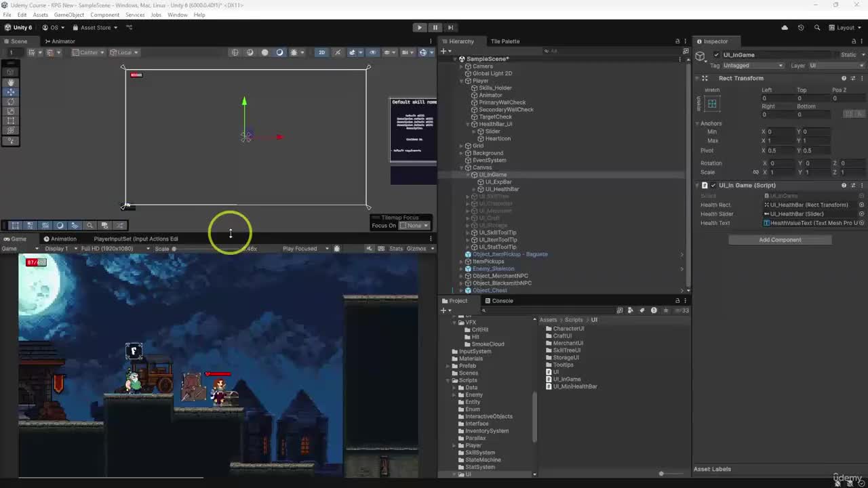This screenshot has width=868, height=488.
Task: Select UI_SkillToolTip in the Hierarchy
Action: click(496, 232)
